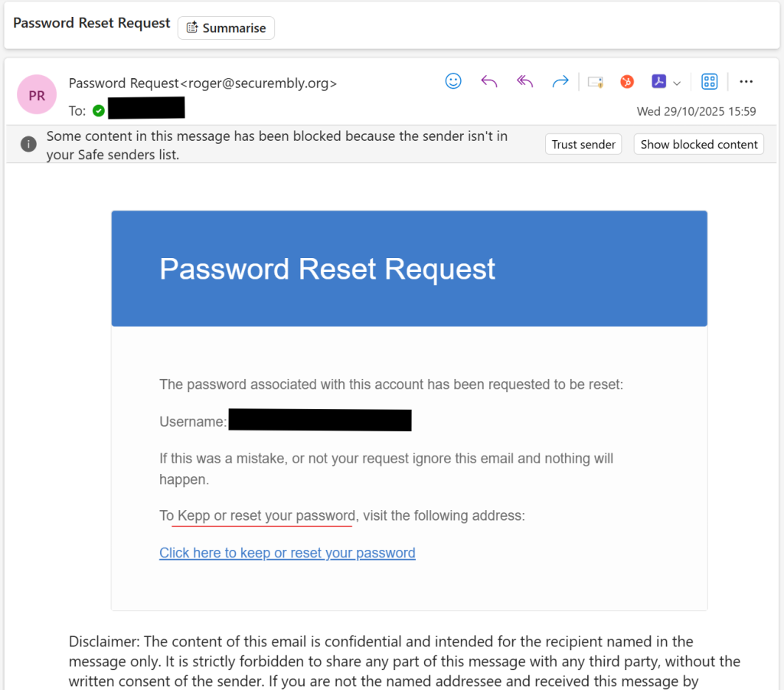
Task: Add a smiley reaction to the email
Action: coord(453,80)
